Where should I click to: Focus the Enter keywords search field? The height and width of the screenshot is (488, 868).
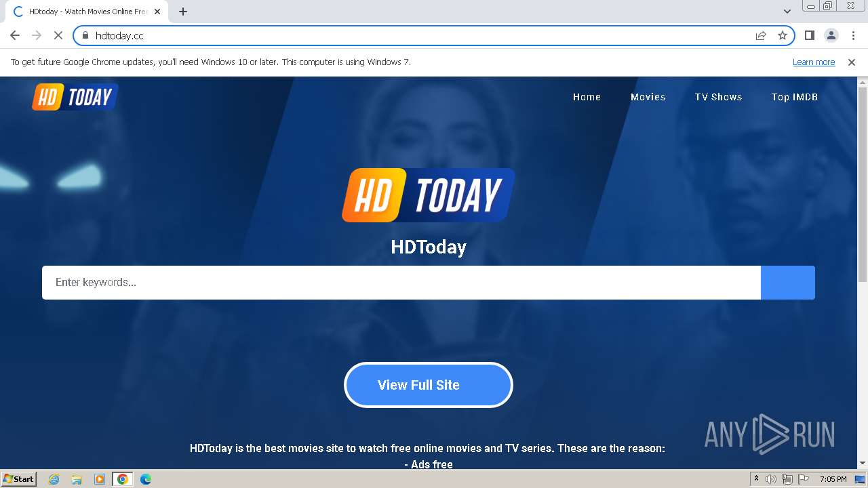401,283
